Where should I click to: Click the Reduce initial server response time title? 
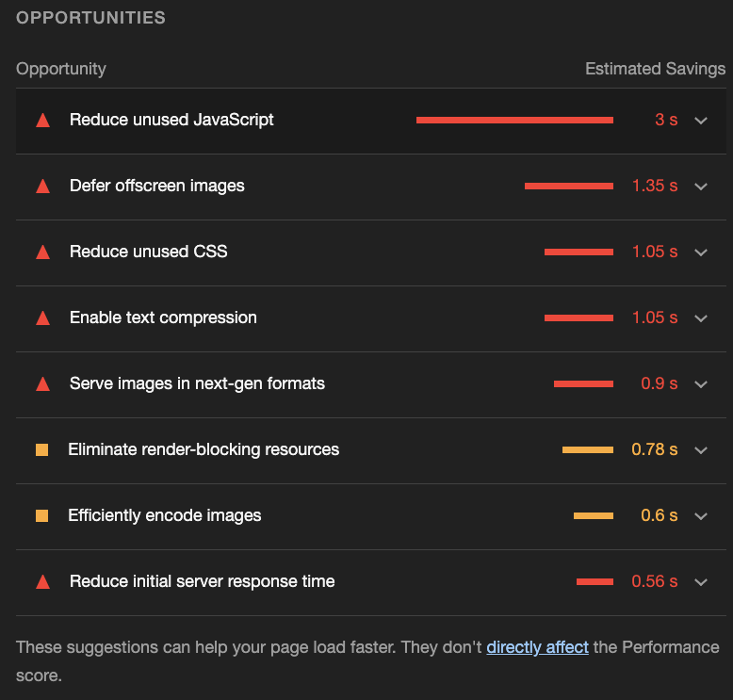pos(202,581)
